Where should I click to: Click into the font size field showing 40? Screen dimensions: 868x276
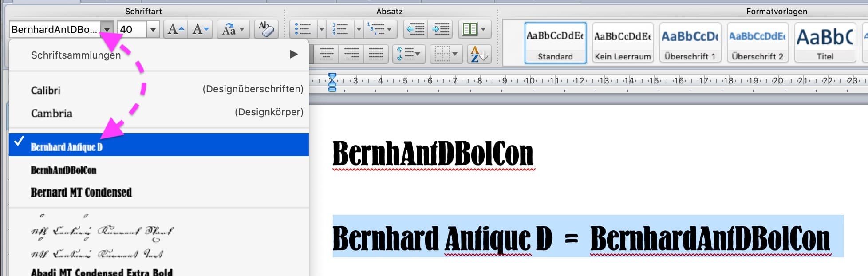pyautogui.click(x=132, y=30)
